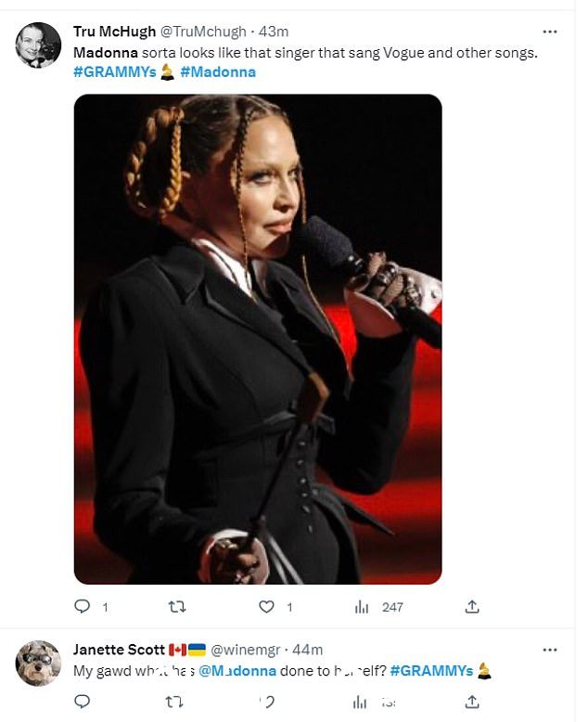Share Janette Scott's tweet
This screenshot has width=588, height=722.
click(x=471, y=702)
